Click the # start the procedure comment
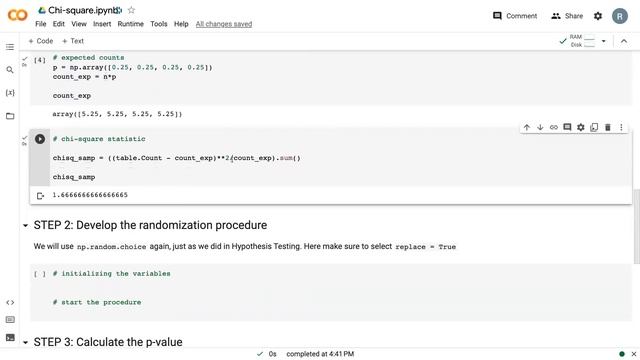Viewport: 640px width, 360px height. (x=97, y=302)
